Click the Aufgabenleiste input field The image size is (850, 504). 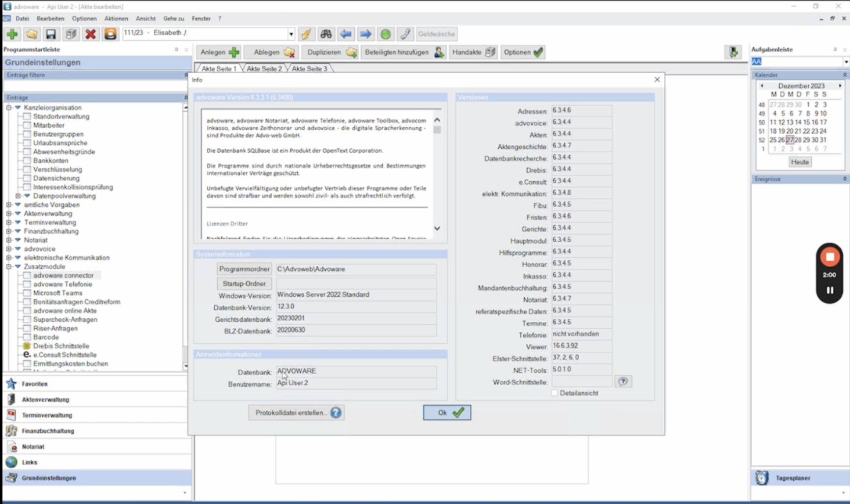(797, 61)
